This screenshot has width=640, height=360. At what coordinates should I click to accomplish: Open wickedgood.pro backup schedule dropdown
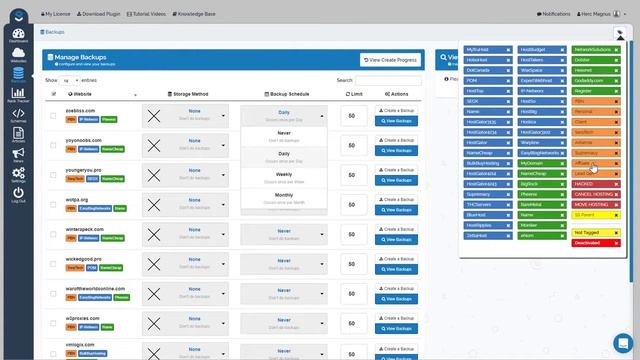(x=284, y=264)
